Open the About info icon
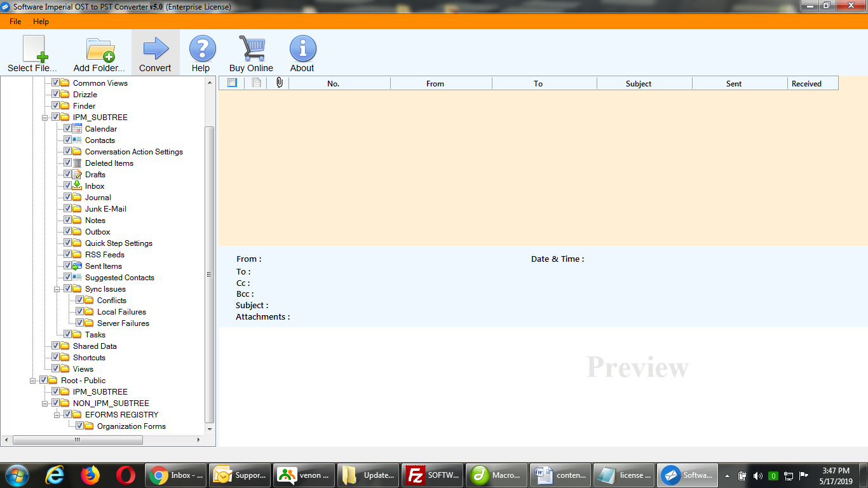868x488 pixels. (303, 48)
